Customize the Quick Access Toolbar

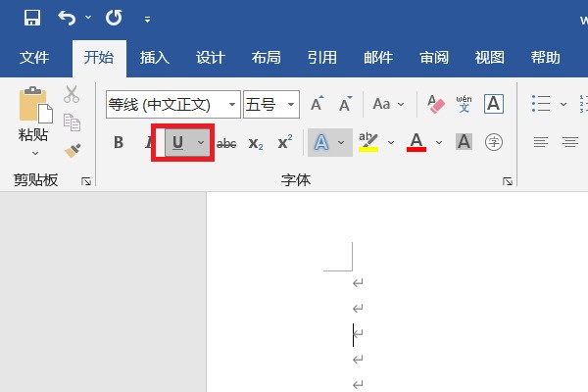pyautogui.click(x=147, y=20)
